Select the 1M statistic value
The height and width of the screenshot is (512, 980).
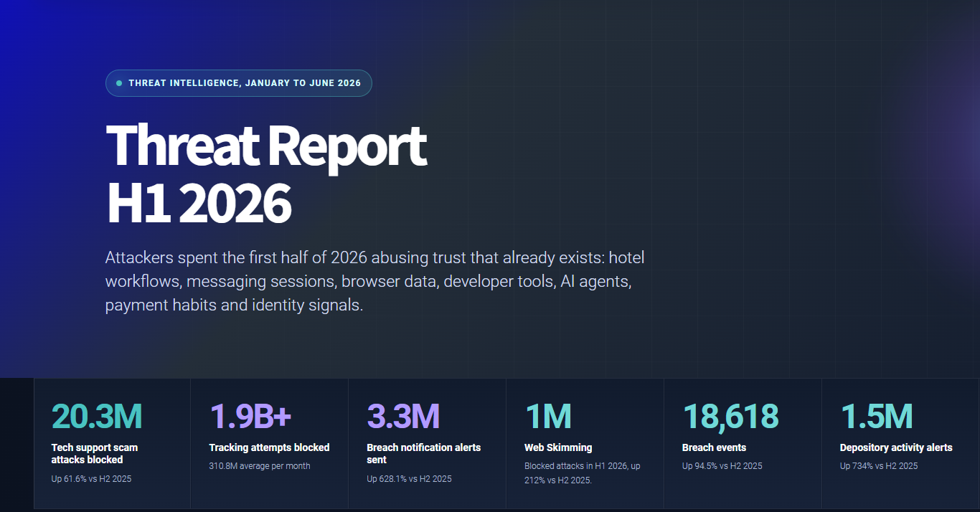coord(547,417)
